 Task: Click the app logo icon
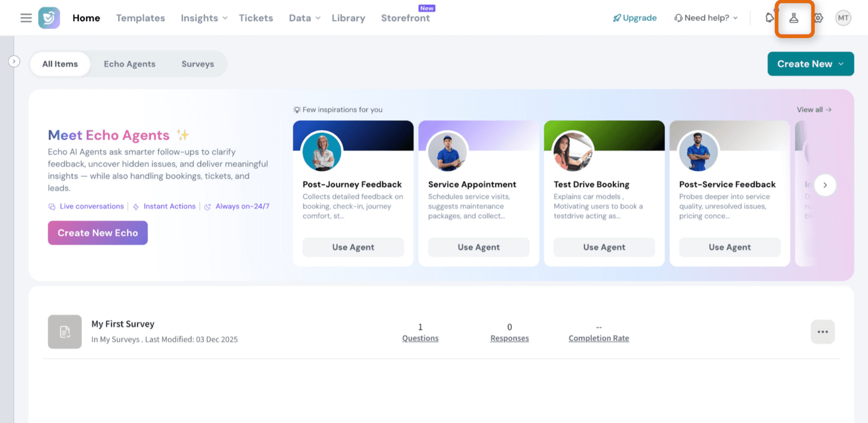click(x=49, y=18)
